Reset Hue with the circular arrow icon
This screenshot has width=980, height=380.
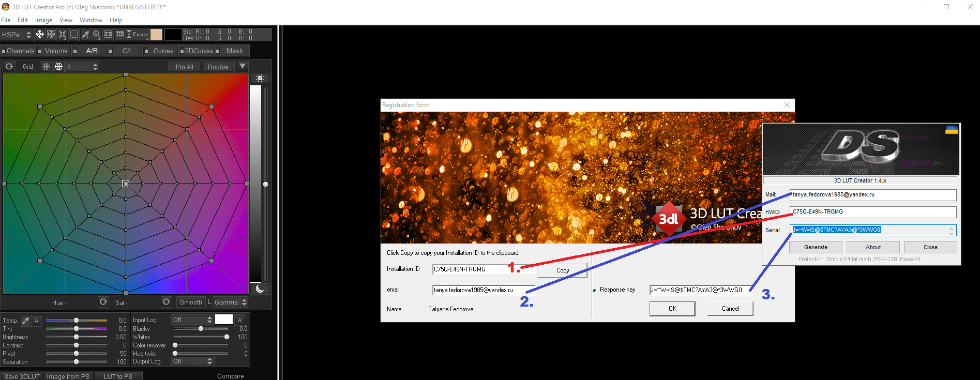click(x=103, y=302)
